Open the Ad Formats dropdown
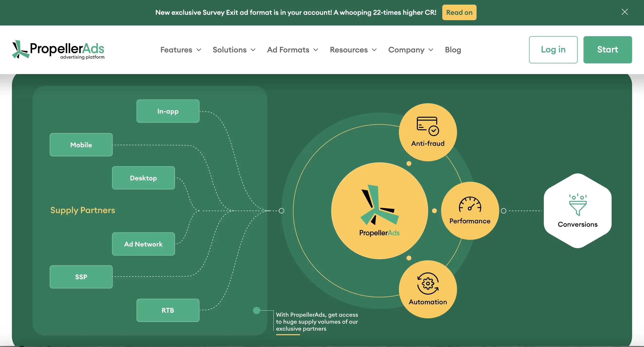 [292, 50]
